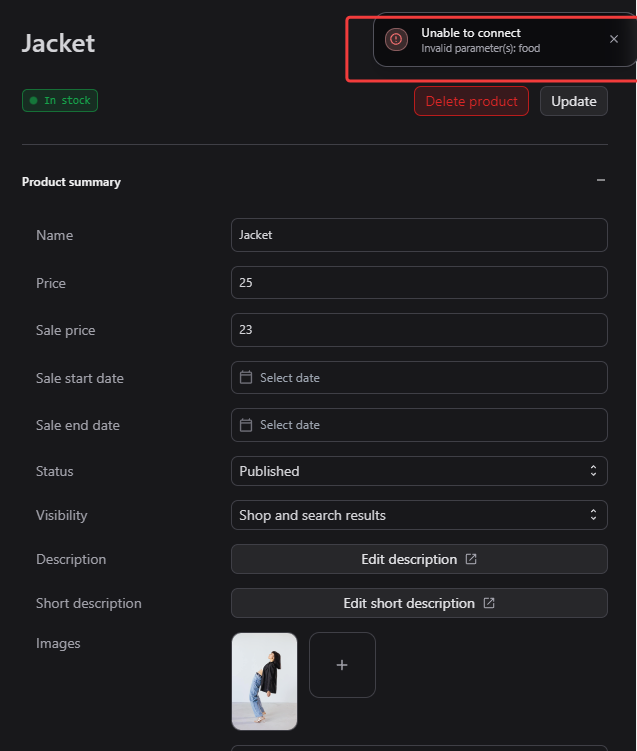
Task: Open the Sale end date picker field
Action: [419, 425]
